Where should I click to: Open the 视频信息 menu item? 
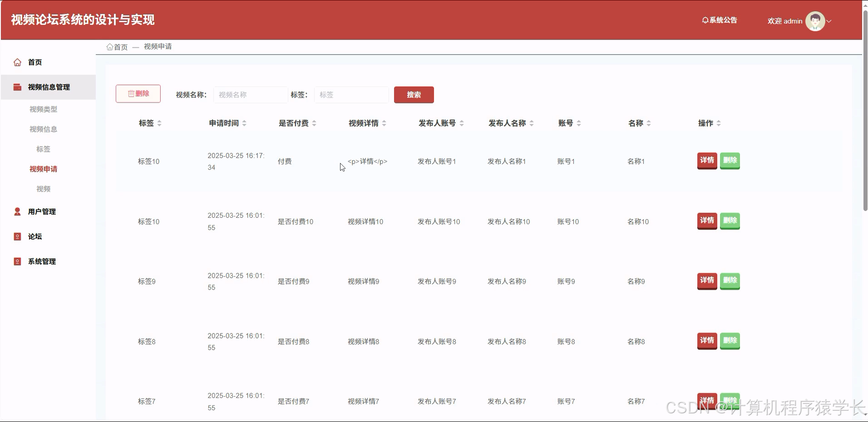pyautogui.click(x=43, y=129)
